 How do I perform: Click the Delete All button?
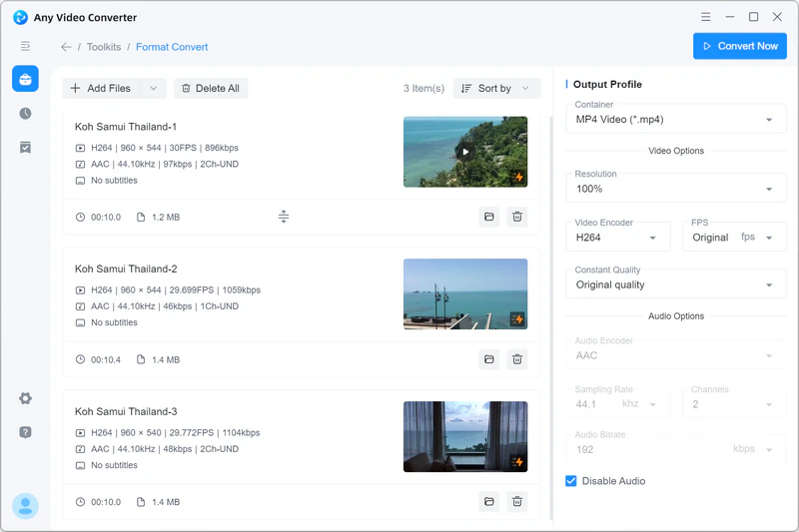pyautogui.click(x=210, y=89)
